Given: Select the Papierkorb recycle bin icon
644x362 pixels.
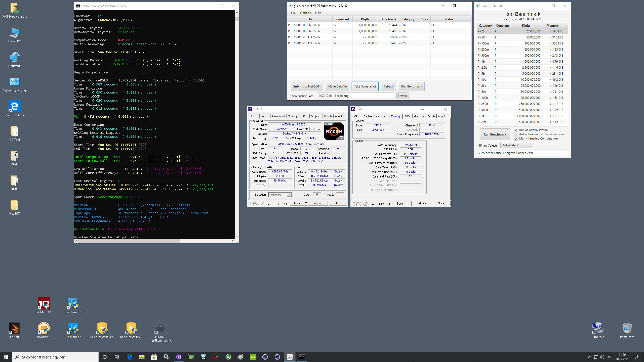Looking at the screenshot, I should click(x=627, y=330).
